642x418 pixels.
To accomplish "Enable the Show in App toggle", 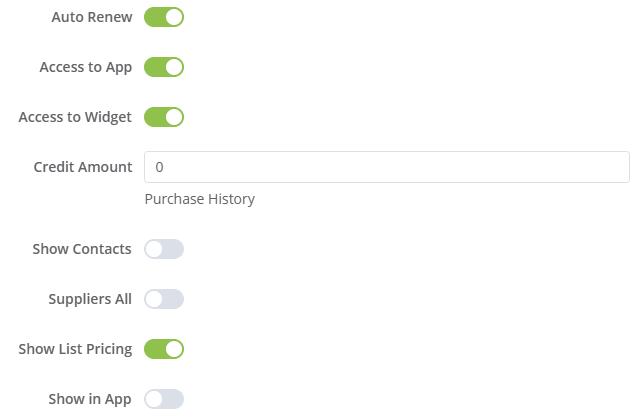I will [164, 399].
